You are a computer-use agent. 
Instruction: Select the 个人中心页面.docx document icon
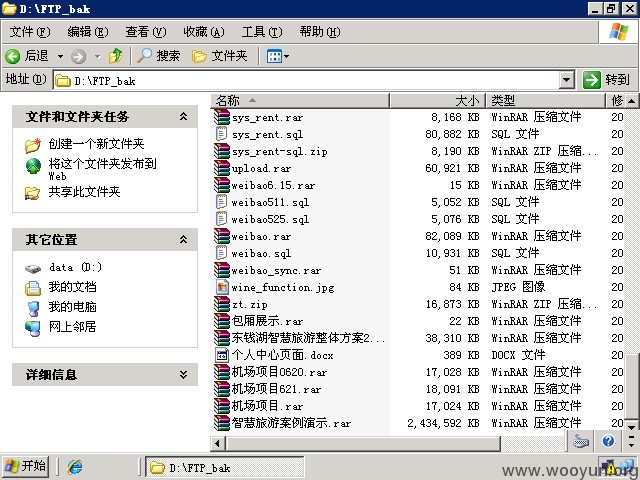[x=222, y=355]
